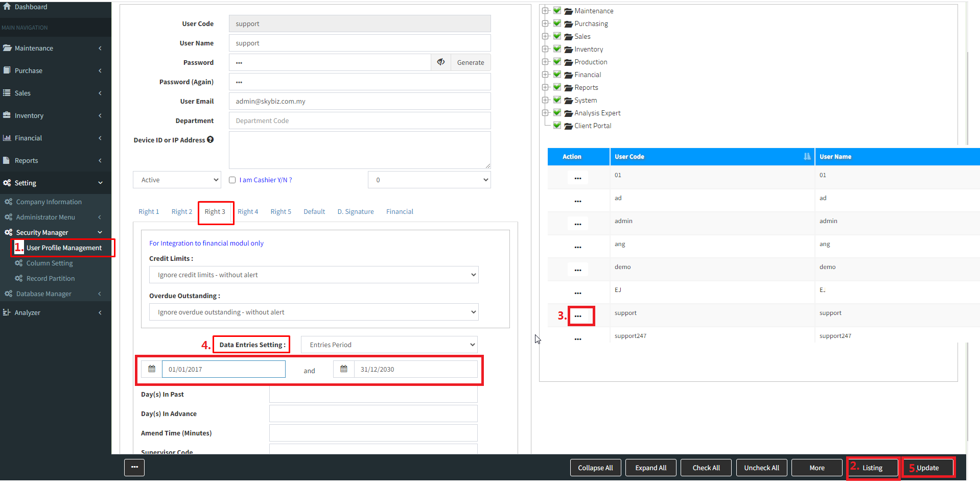
Task: Uncheck the Client Portal permission checkbox
Action: [x=557, y=126]
